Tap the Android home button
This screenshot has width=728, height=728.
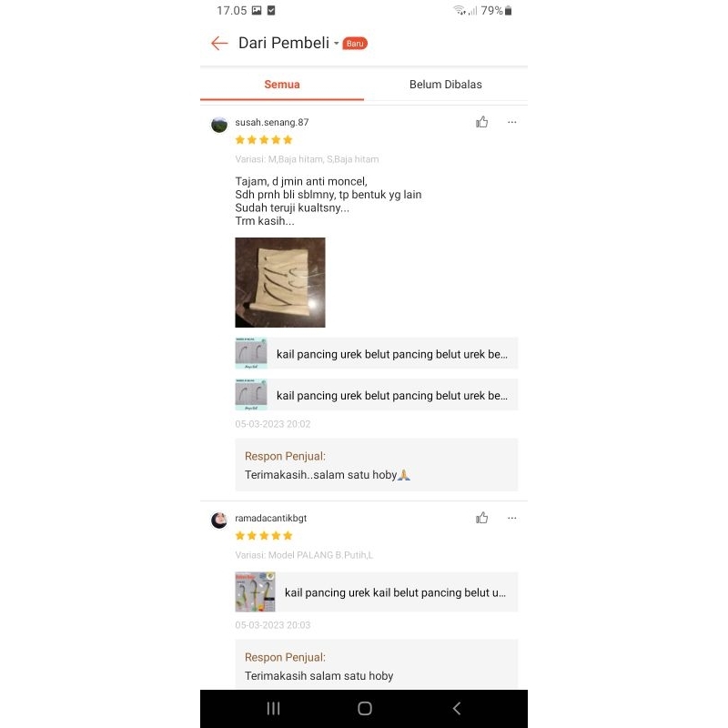pyautogui.click(x=365, y=708)
